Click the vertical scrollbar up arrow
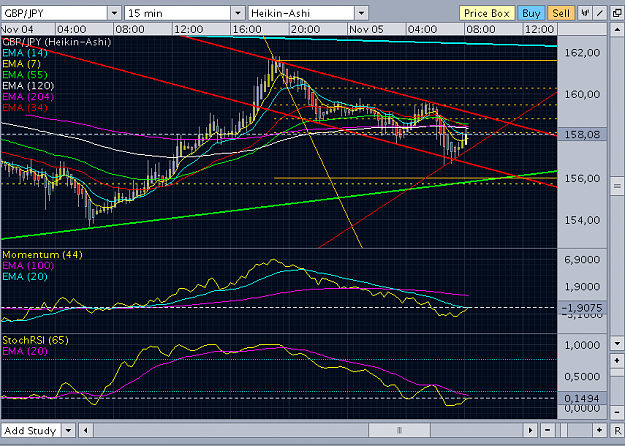Image resolution: width=625 pixels, height=446 pixels. pyautogui.click(x=617, y=29)
